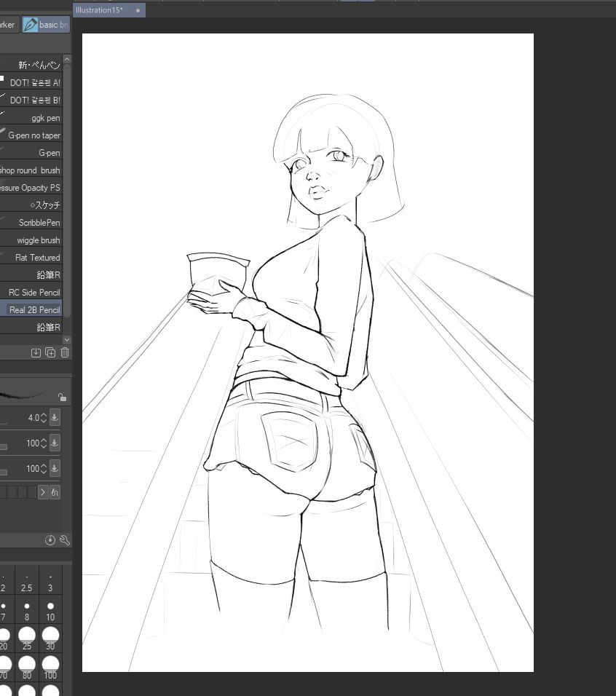
Task: Register brush settings to initial settings icon
Action: click(35, 352)
